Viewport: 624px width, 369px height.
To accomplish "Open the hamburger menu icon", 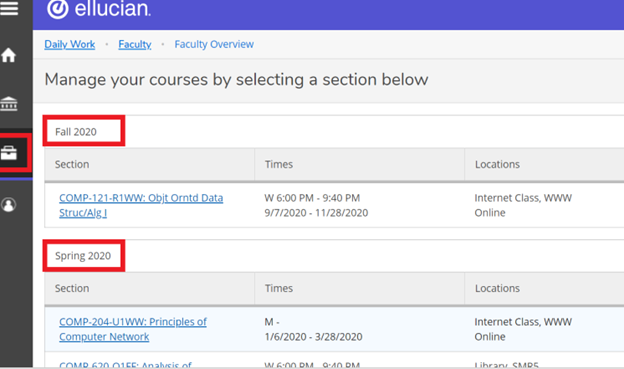I will tap(9, 8).
